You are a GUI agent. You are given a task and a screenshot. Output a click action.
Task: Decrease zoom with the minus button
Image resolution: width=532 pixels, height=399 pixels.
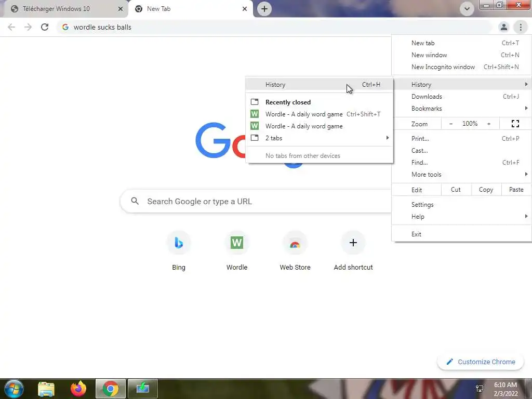coord(450,124)
